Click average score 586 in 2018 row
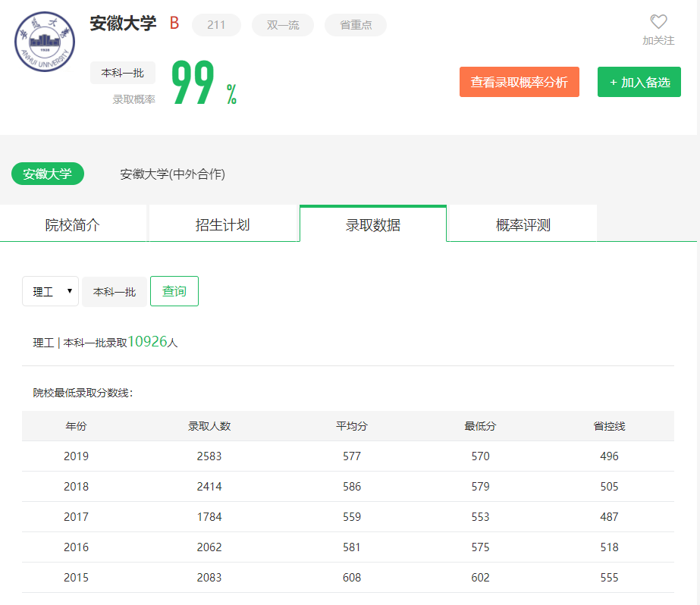 click(x=352, y=486)
